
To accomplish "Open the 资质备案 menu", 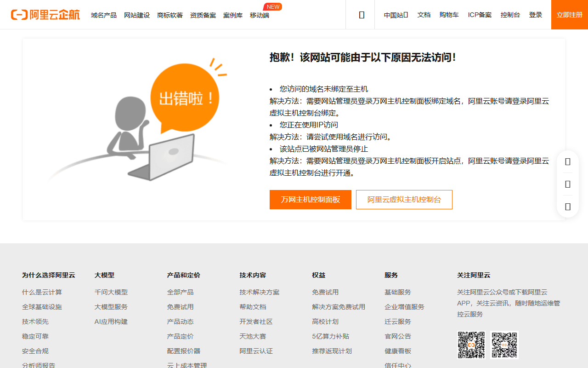I will 203,15.
